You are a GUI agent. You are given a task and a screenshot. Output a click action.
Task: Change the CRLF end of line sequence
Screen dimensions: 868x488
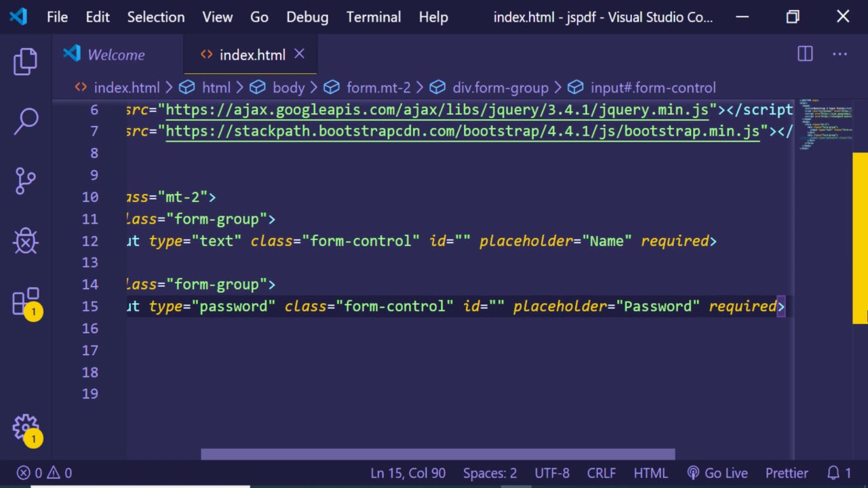tap(601, 473)
